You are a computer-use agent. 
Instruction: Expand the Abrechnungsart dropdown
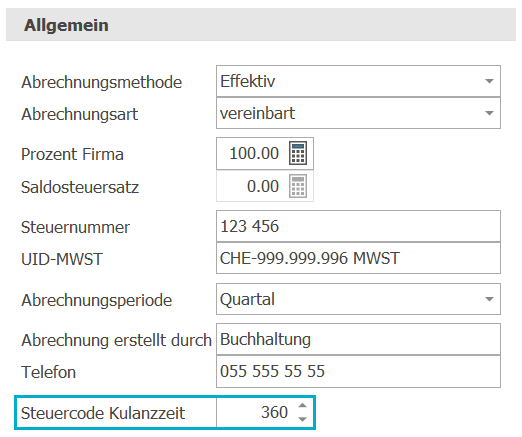pos(489,113)
